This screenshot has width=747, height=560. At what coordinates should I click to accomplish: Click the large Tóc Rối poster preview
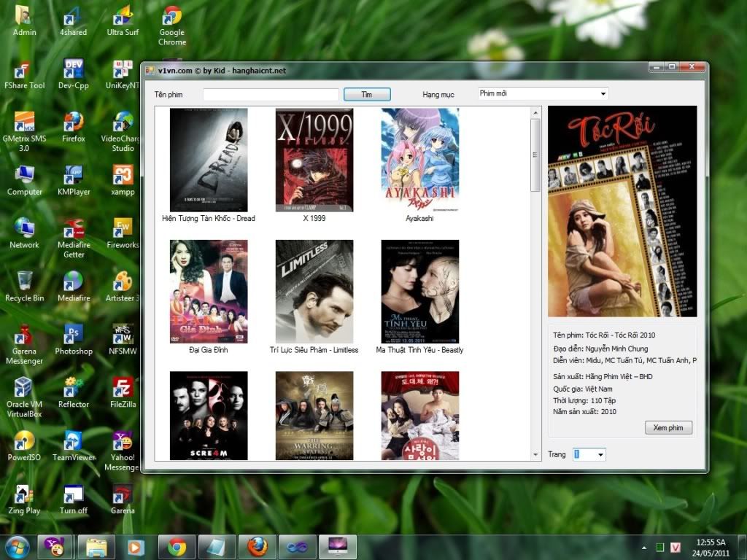pos(622,211)
